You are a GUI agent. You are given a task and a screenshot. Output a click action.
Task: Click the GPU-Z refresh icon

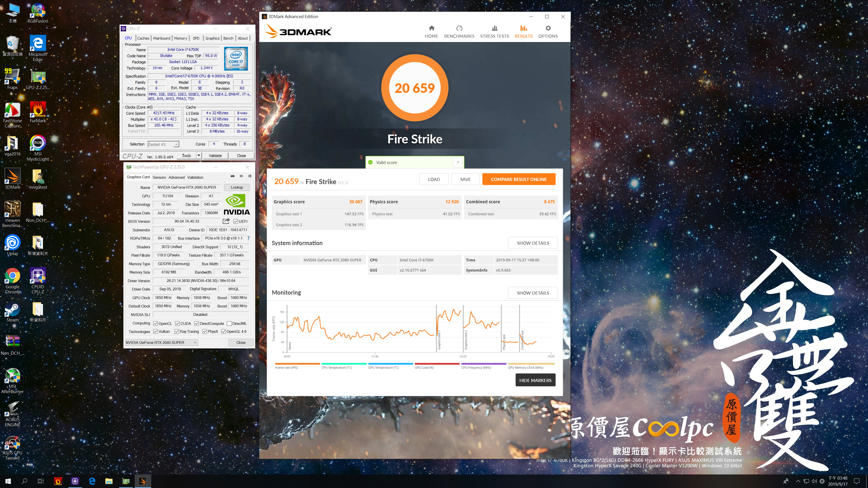click(x=241, y=176)
